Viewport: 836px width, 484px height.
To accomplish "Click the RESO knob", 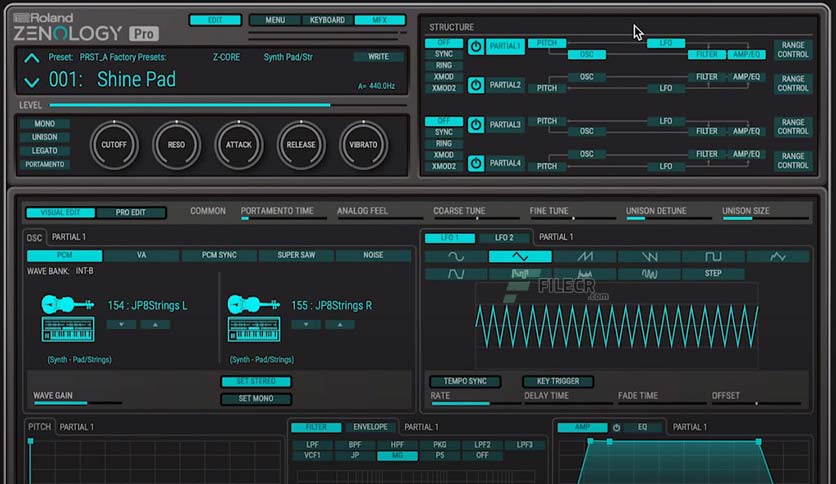I will pos(176,145).
